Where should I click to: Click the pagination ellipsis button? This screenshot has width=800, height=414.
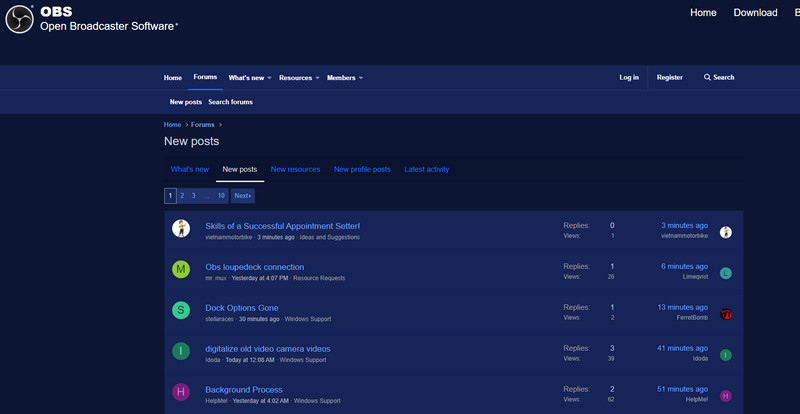coord(206,196)
